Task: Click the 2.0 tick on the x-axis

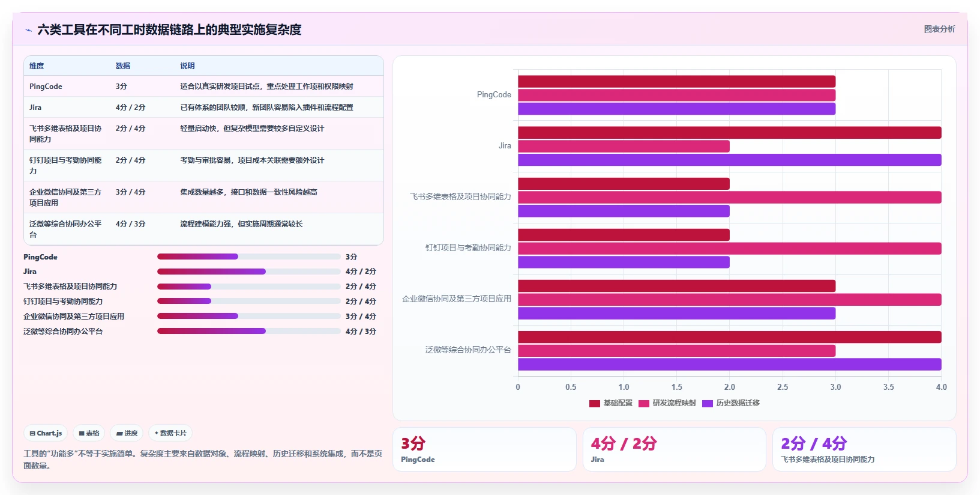Action: point(729,387)
